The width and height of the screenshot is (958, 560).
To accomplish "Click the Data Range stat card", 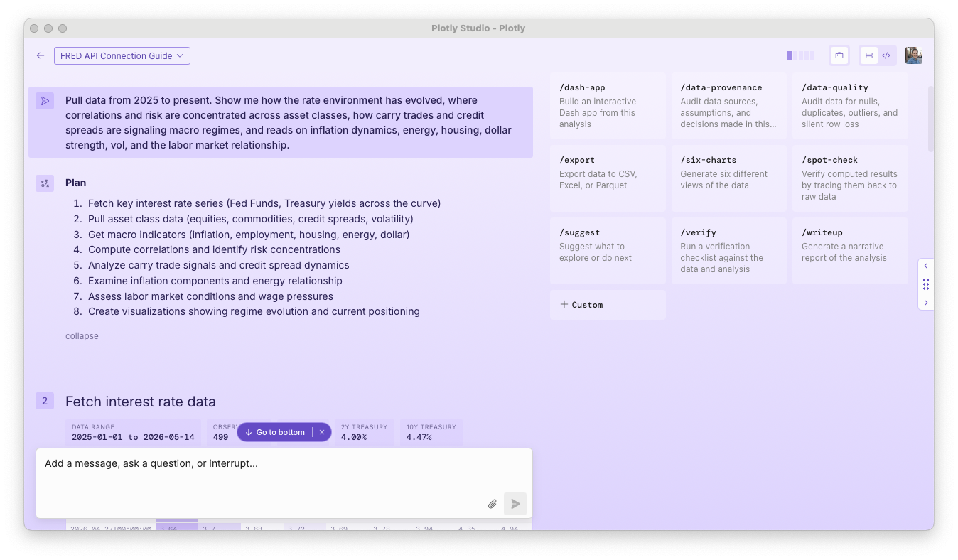I will point(133,433).
